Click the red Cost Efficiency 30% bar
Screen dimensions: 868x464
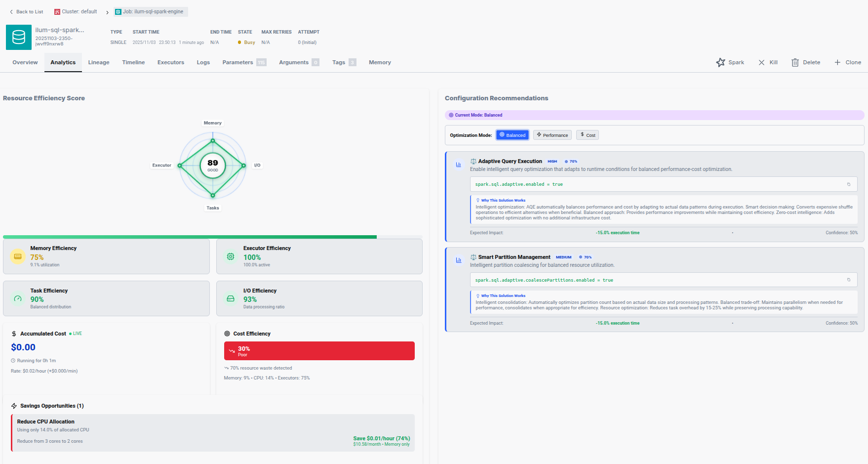[x=319, y=351]
